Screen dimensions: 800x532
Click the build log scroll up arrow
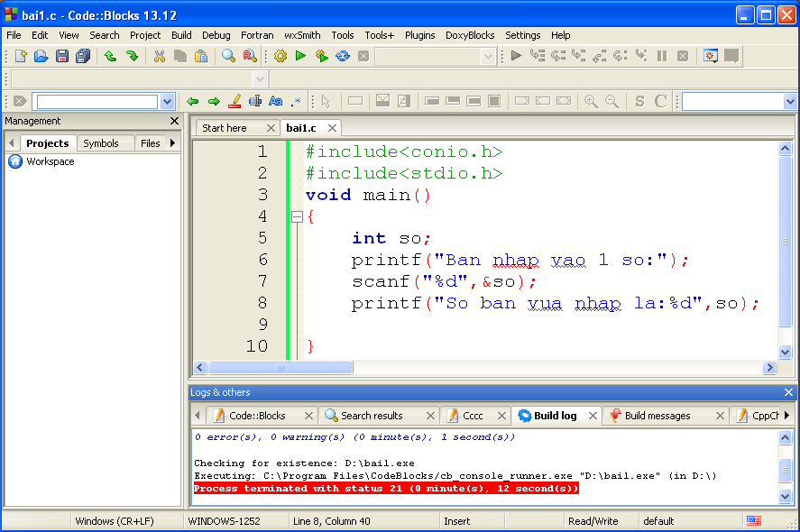coord(785,437)
